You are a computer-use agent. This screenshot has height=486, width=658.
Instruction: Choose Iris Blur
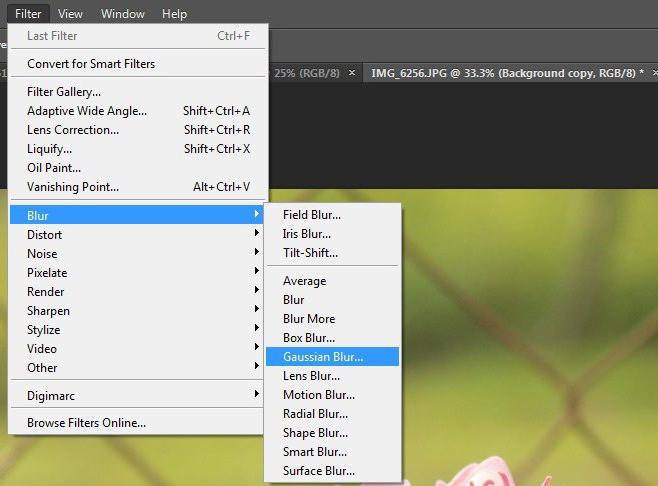332,234
